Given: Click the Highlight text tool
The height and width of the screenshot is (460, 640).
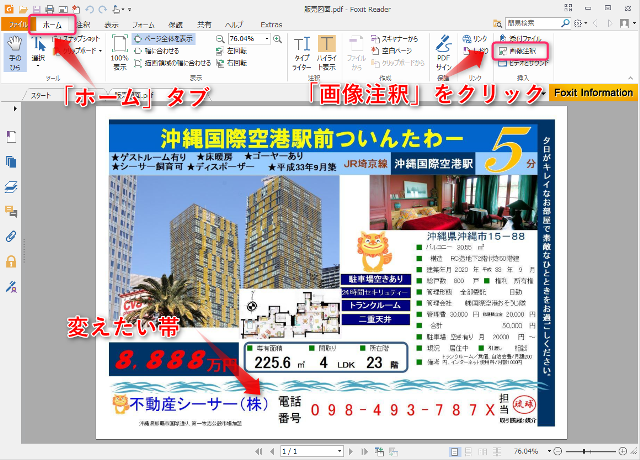Looking at the screenshot, I should 327,50.
